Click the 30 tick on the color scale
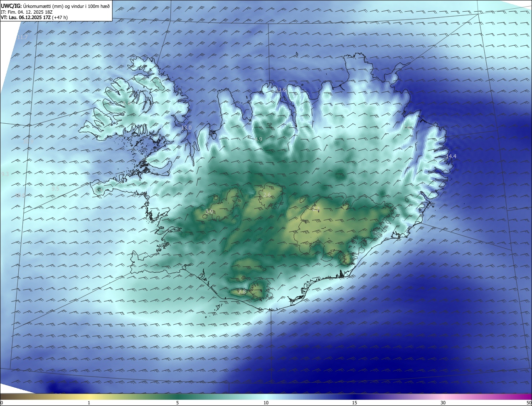The height and width of the screenshot is (406, 532). tap(443, 403)
